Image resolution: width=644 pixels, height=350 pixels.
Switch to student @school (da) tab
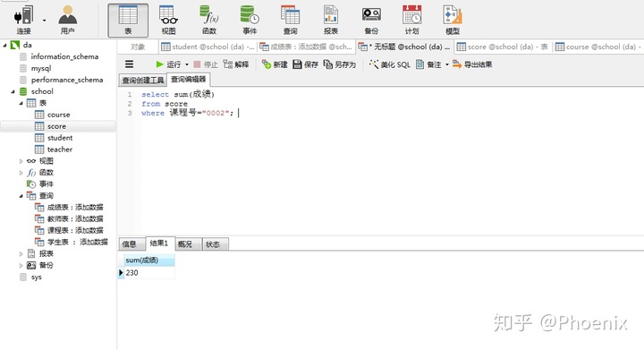click(x=208, y=47)
